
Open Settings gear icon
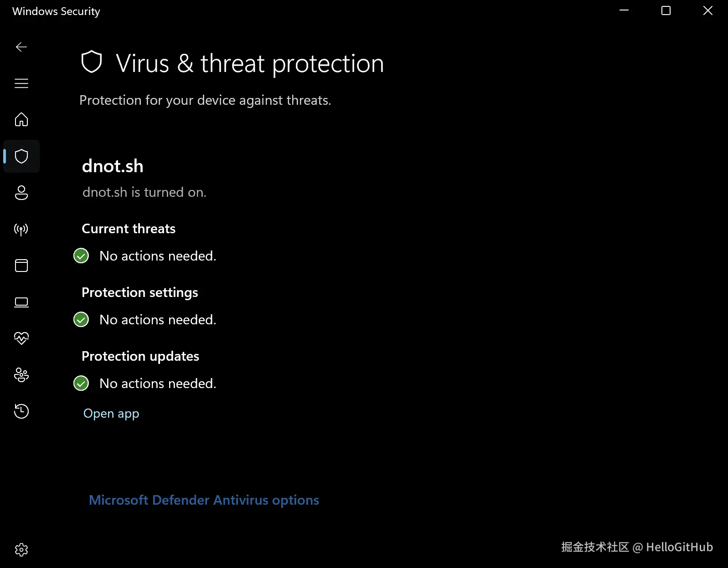[21, 550]
